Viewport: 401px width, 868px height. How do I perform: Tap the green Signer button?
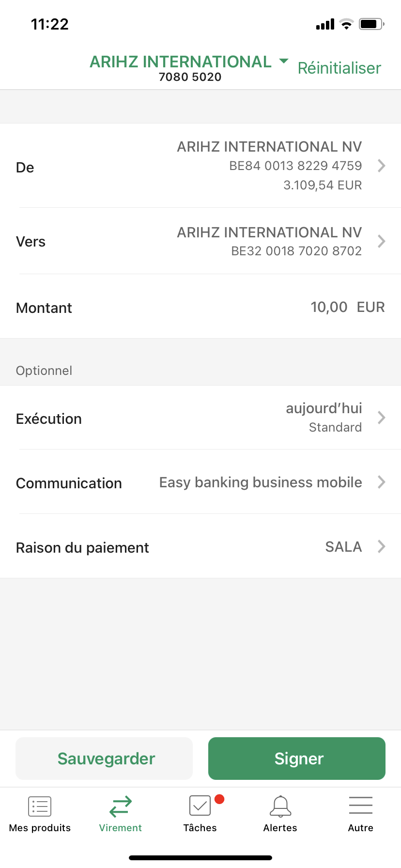point(297,759)
